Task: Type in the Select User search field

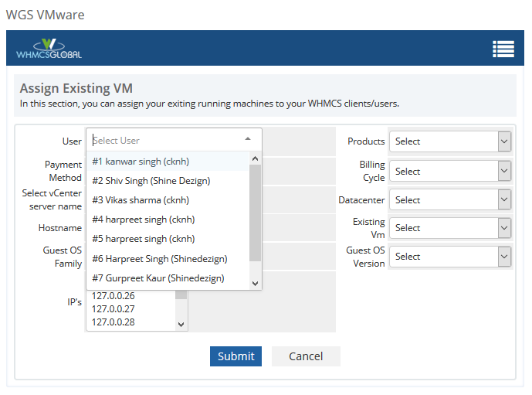Action: 162,141
